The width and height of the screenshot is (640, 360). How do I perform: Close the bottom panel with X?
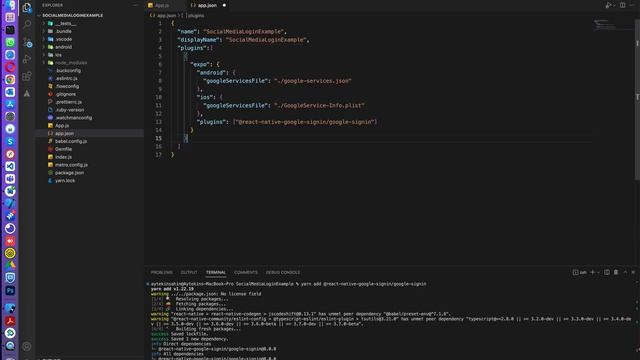[x=633, y=272]
